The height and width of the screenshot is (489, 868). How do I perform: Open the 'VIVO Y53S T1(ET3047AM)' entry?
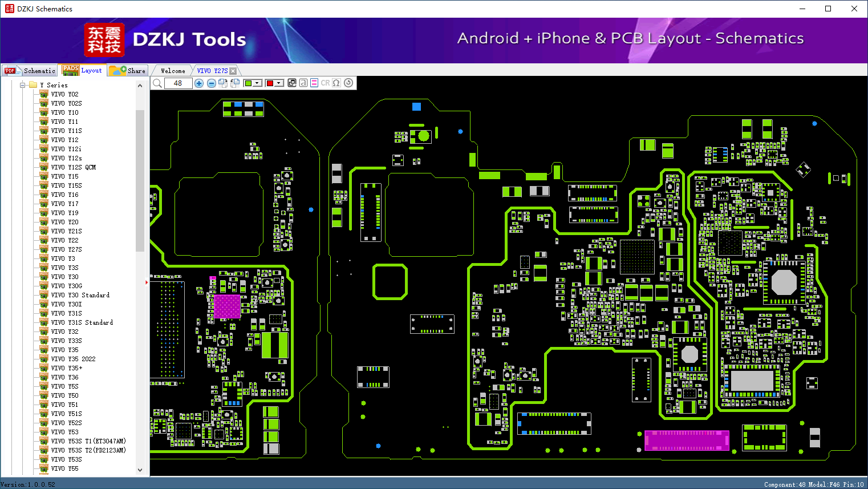88,441
